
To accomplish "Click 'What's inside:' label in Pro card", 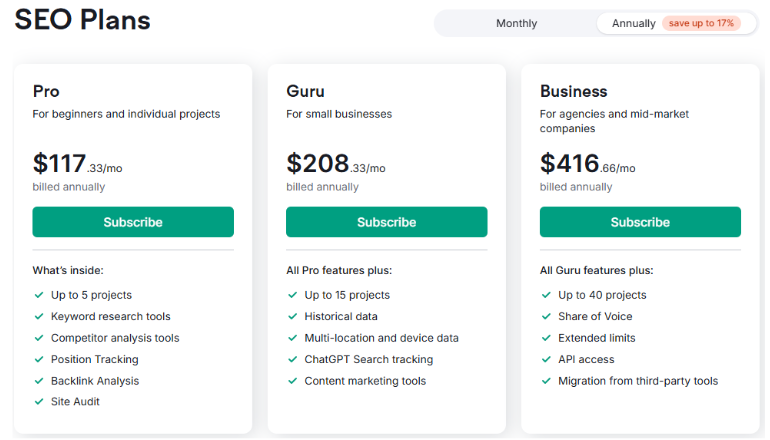I will click(x=68, y=271).
